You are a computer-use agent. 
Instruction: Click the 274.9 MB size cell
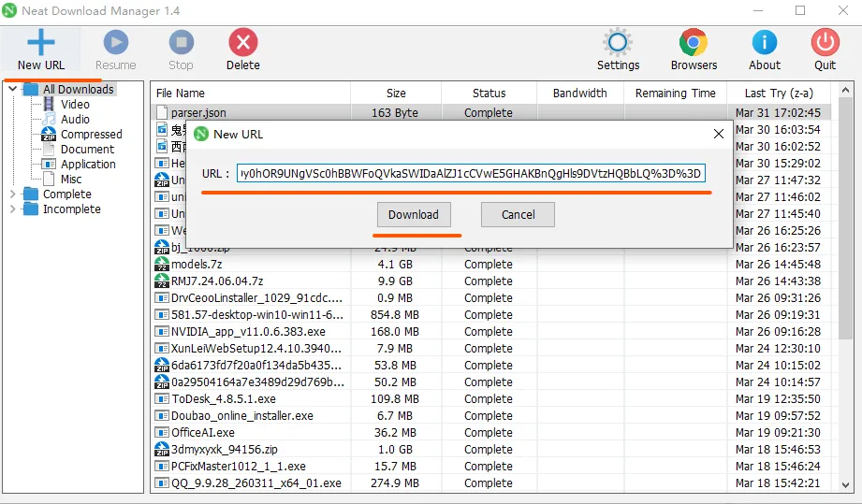coord(396,483)
